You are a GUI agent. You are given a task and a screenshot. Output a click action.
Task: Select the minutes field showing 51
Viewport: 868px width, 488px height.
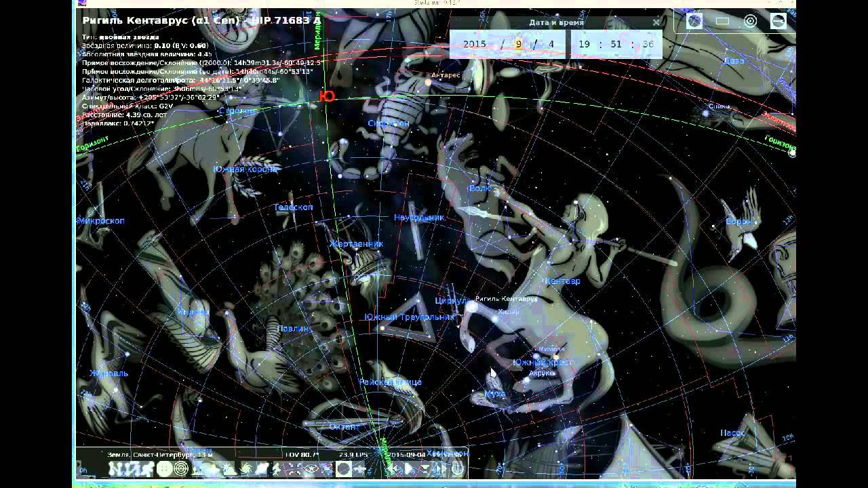click(616, 44)
